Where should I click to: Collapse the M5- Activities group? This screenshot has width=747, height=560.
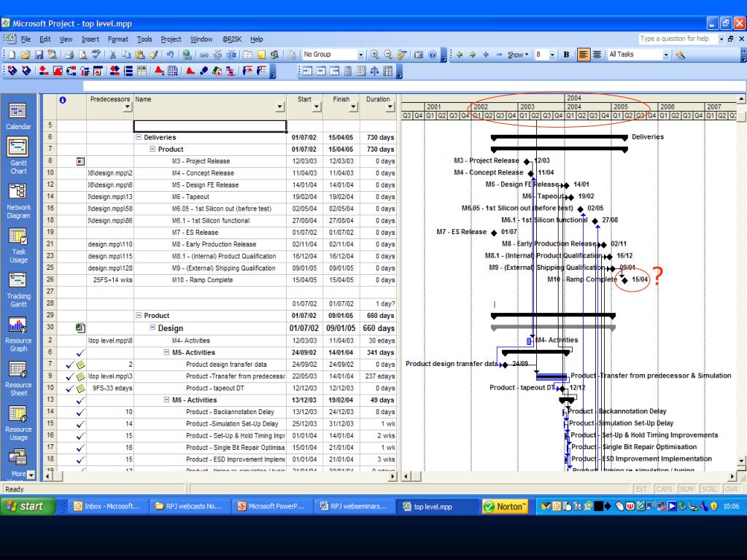[x=167, y=352]
